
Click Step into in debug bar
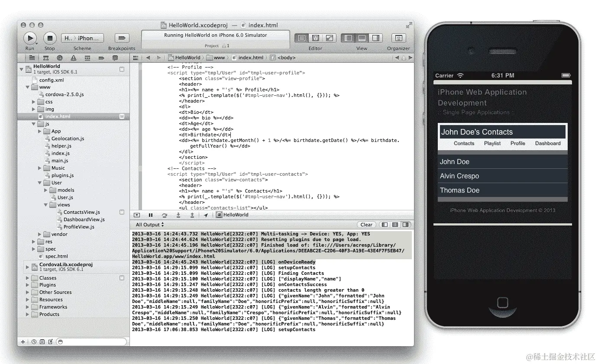(x=178, y=215)
